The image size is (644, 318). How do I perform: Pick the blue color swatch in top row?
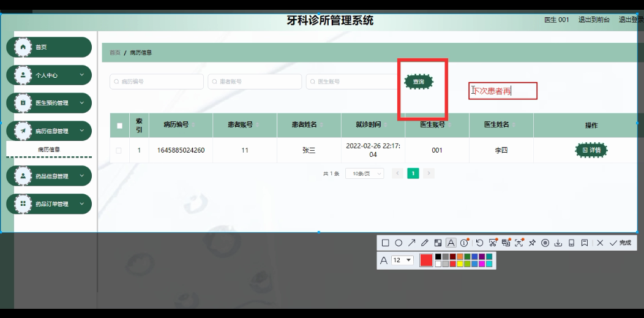point(474,256)
